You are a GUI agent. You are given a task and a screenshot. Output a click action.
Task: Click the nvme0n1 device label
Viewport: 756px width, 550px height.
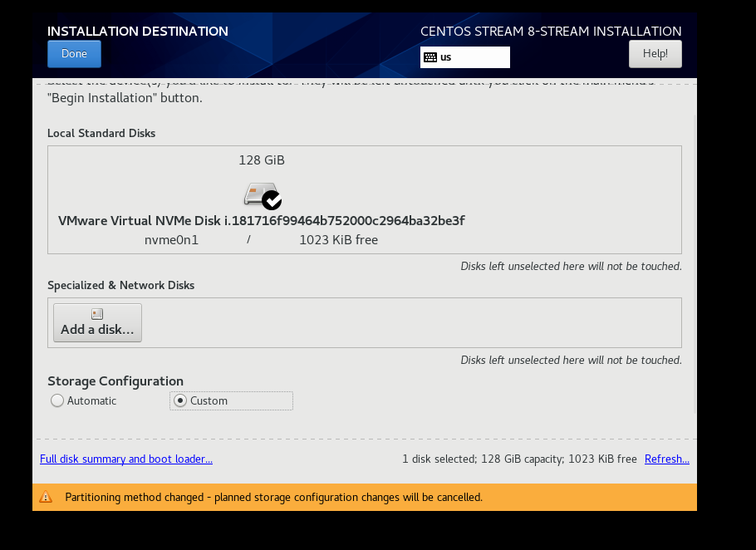(x=171, y=240)
